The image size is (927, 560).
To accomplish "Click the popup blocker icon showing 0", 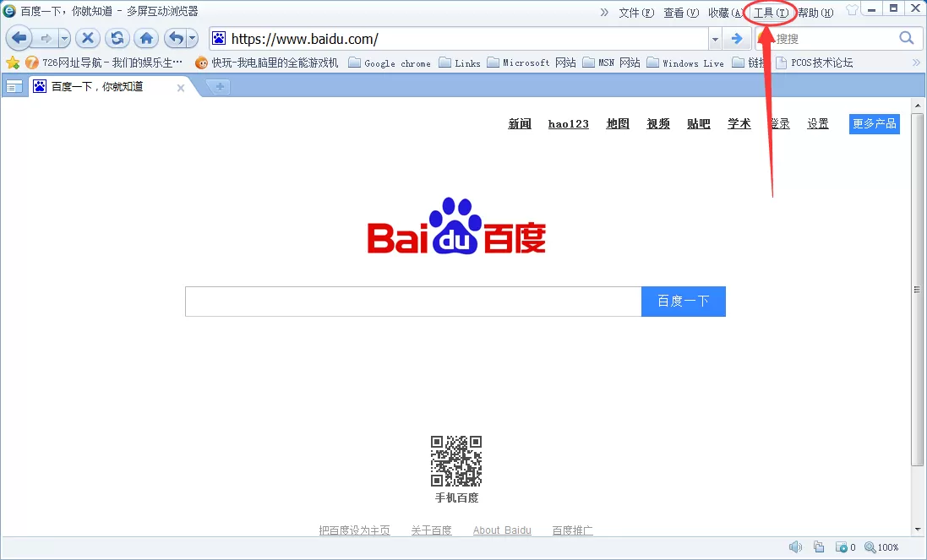I will point(845,547).
